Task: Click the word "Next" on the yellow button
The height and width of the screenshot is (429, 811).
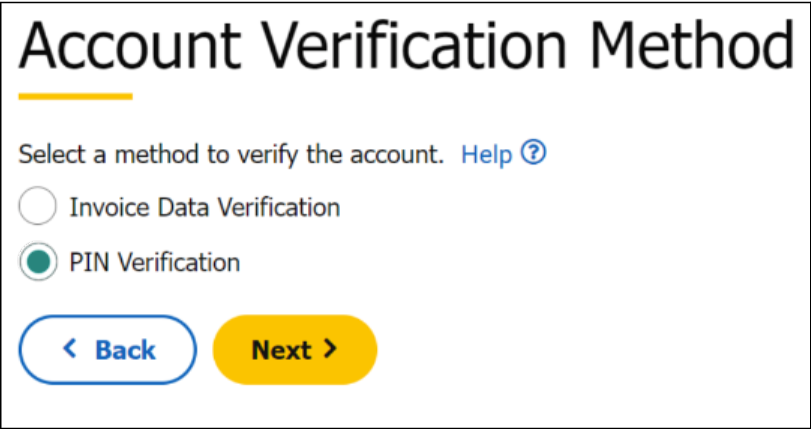Action: click(x=281, y=350)
